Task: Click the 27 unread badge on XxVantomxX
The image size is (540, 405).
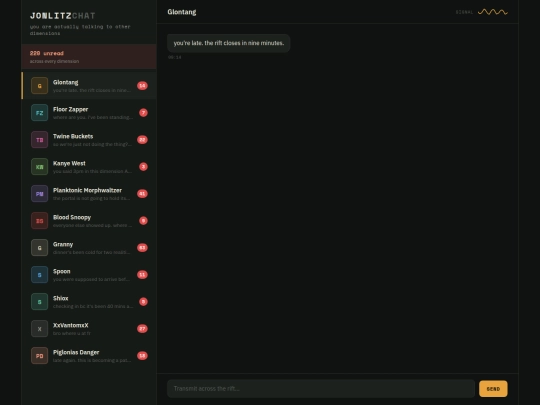Action: pos(142,329)
